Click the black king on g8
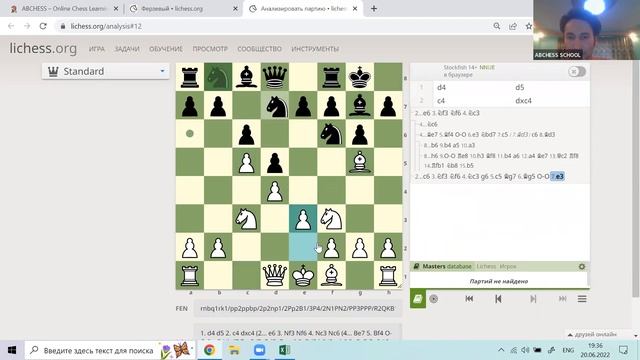The height and width of the screenshot is (360, 640). pos(360,77)
